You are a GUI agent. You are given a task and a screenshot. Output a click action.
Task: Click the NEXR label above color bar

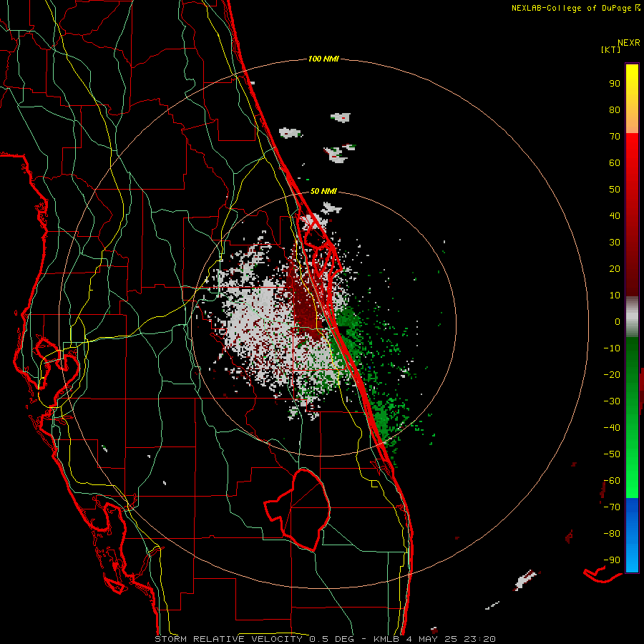click(x=628, y=43)
